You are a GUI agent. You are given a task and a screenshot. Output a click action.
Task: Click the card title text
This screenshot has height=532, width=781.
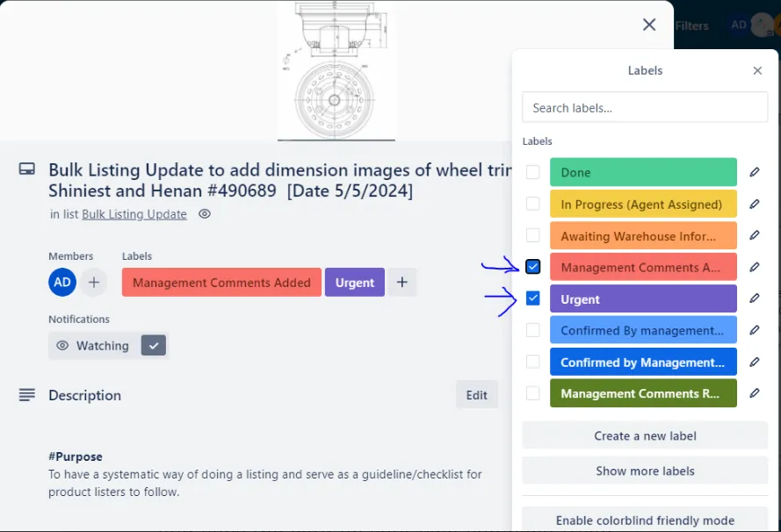pos(280,180)
